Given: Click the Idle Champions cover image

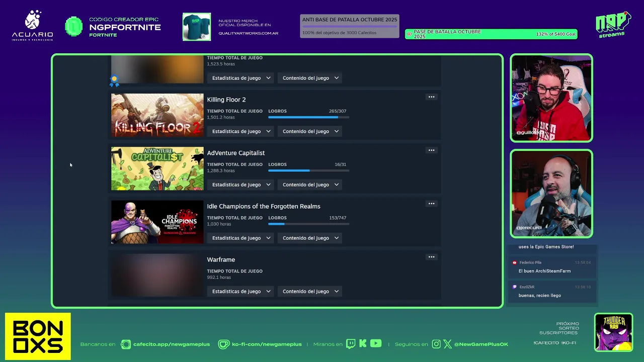Looking at the screenshot, I should [x=157, y=222].
